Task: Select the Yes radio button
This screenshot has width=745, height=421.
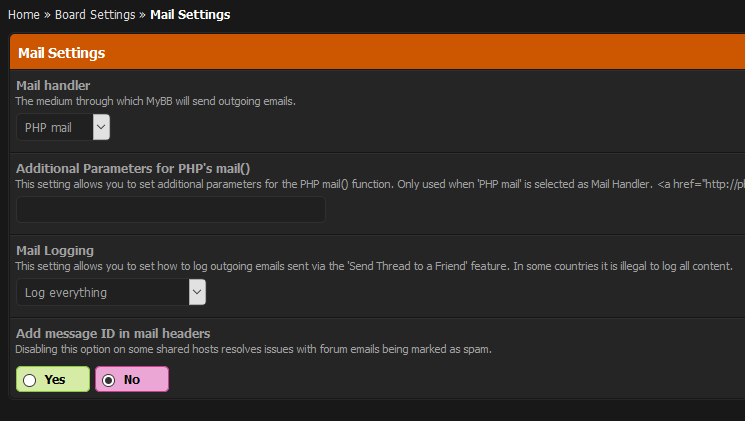Action: pyautogui.click(x=30, y=380)
